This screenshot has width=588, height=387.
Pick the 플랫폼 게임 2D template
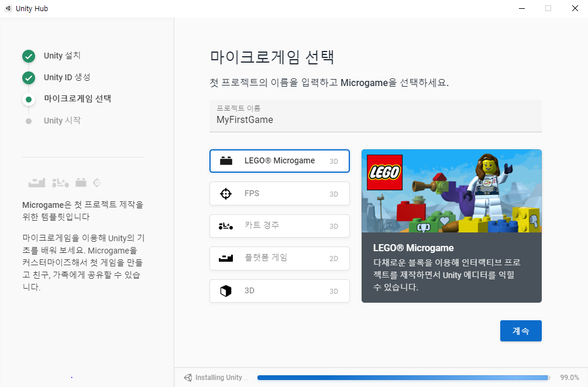(x=280, y=258)
